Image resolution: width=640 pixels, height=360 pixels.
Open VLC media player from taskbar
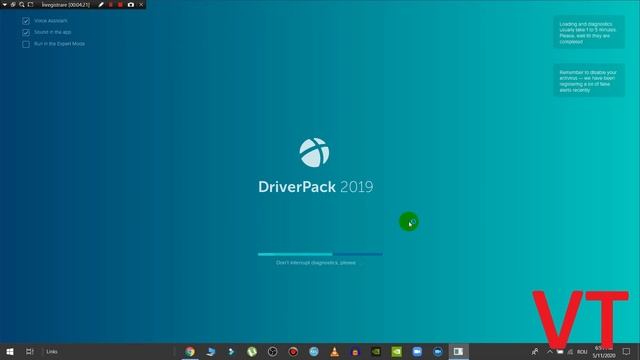click(x=334, y=351)
